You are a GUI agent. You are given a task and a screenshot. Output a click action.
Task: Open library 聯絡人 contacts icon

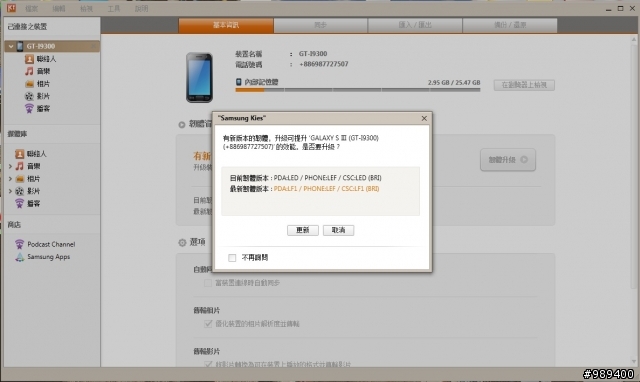point(19,154)
